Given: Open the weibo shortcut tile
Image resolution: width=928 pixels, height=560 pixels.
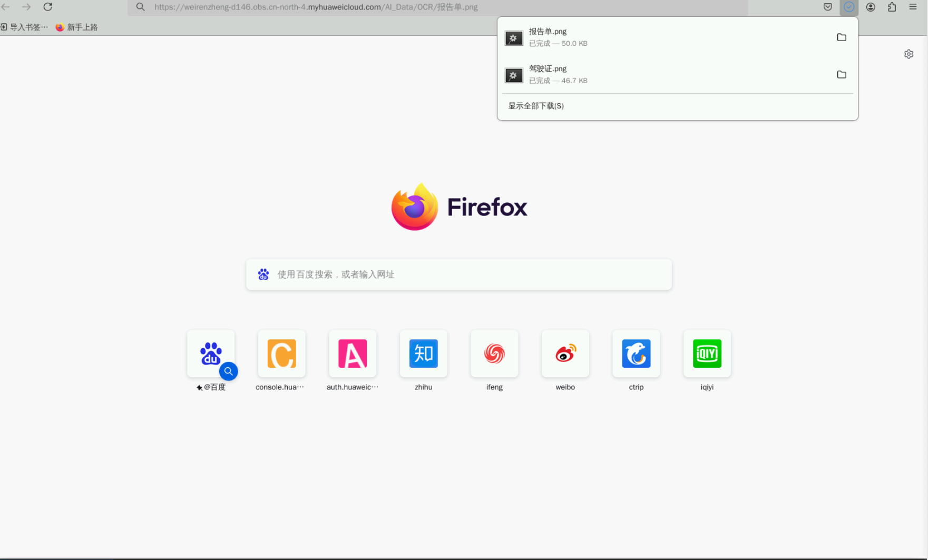Looking at the screenshot, I should pos(565,353).
